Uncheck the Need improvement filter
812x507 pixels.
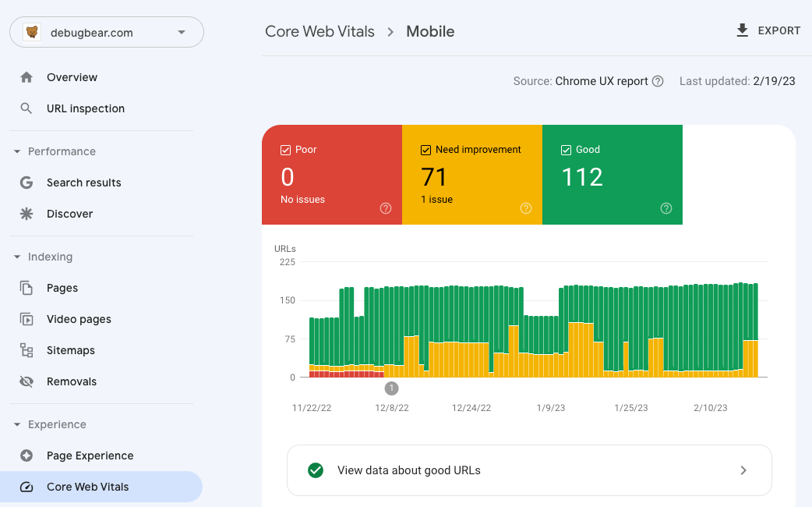(x=425, y=149)
